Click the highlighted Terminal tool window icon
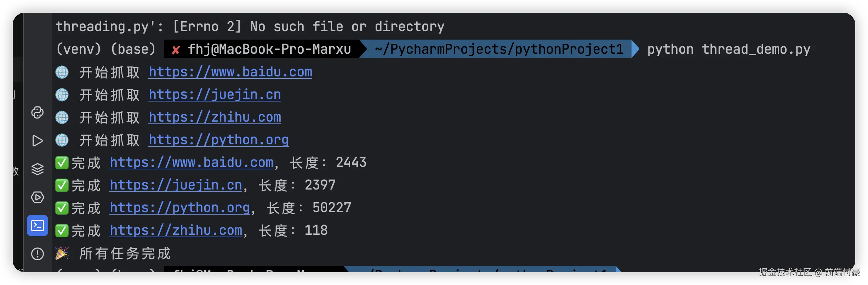Image resolution: width=868 pixels, height=285 pixels. click(x=38, y=226)
